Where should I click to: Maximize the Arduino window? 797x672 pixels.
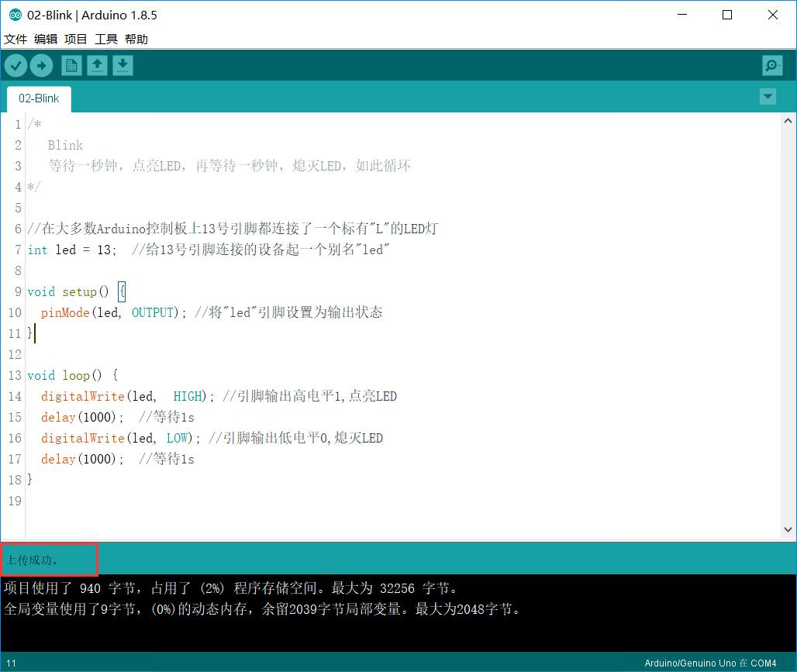[x=727, y=15]
